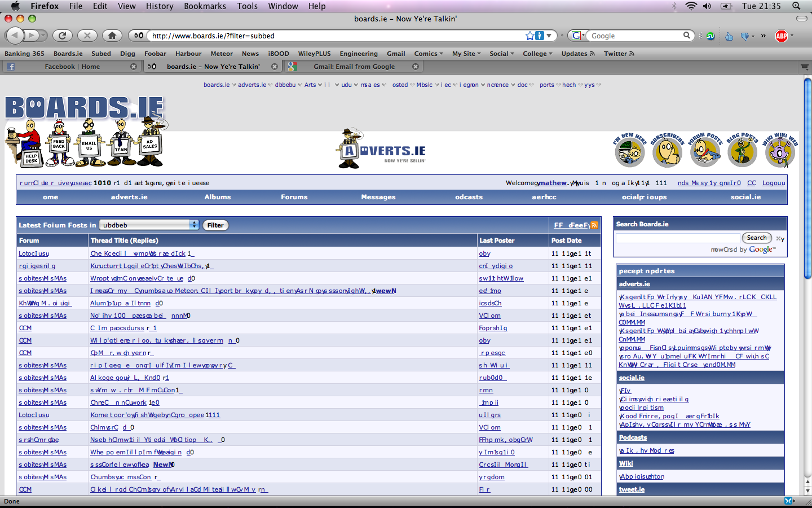812x508 pixels.
Task: Click the thumbs-up toolbar icon
Action: 729,36
